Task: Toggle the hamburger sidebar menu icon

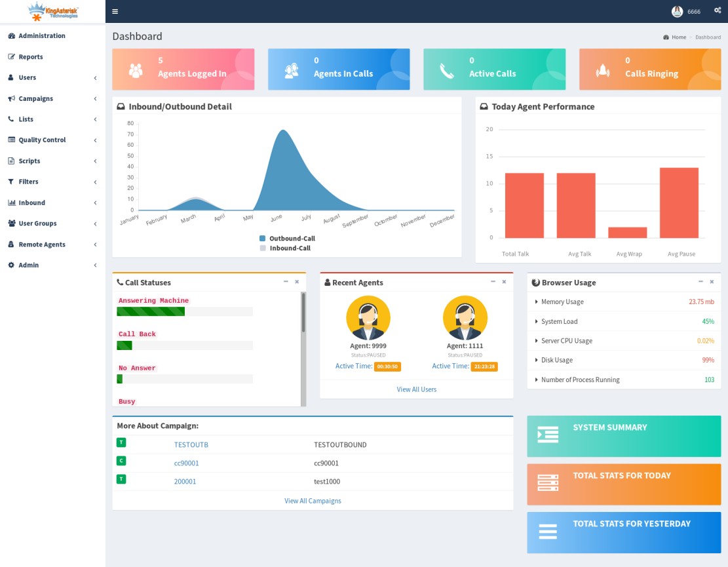Action: 115,11
